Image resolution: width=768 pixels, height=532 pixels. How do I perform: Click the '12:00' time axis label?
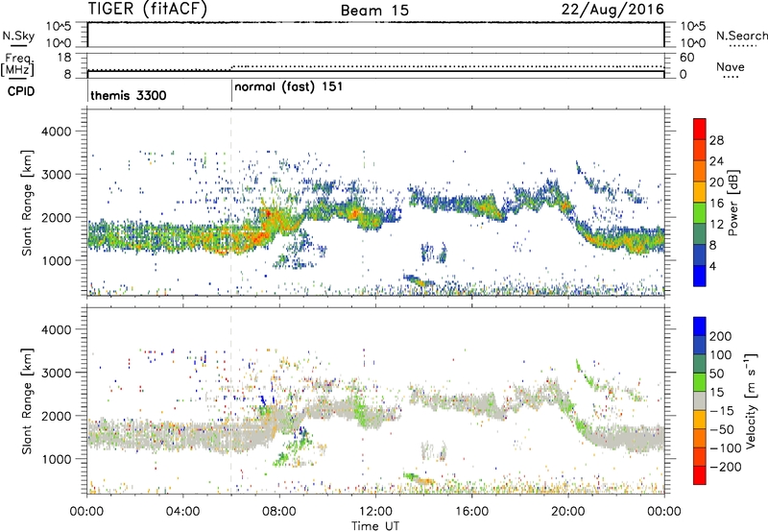click(x=375, y=512)
